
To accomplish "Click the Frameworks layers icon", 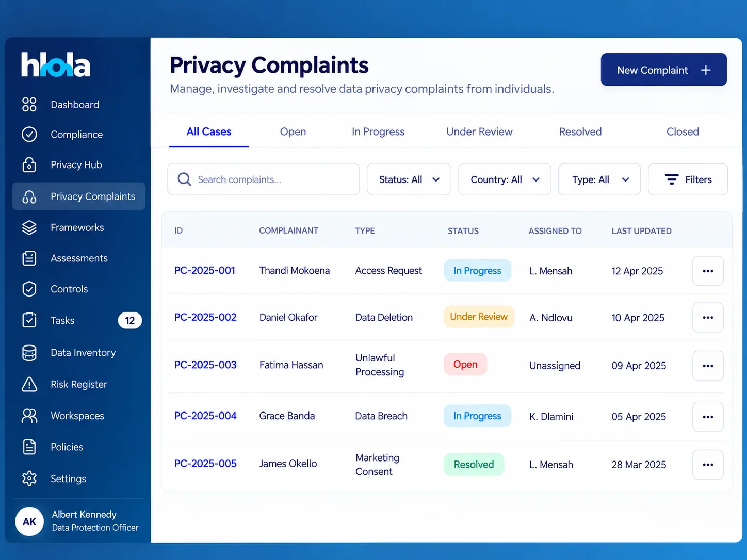I will (x=29, y=227).
